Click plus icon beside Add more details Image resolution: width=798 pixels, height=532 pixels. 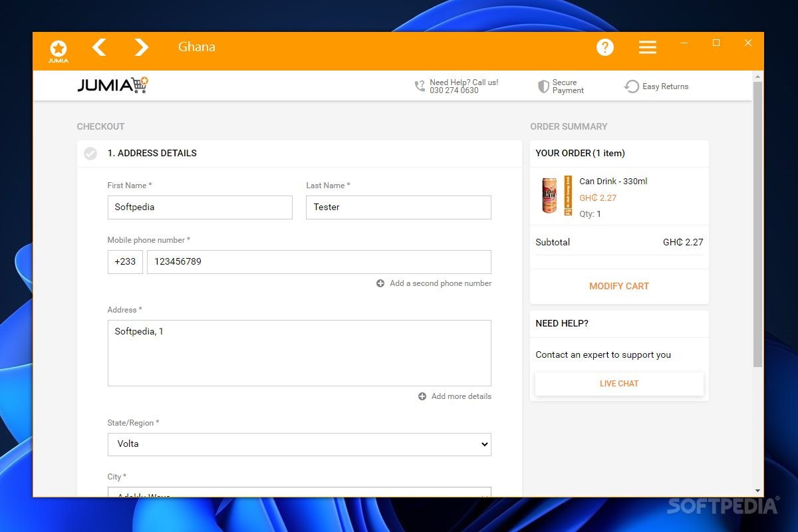pyautogui.click(x=422, y=396)
